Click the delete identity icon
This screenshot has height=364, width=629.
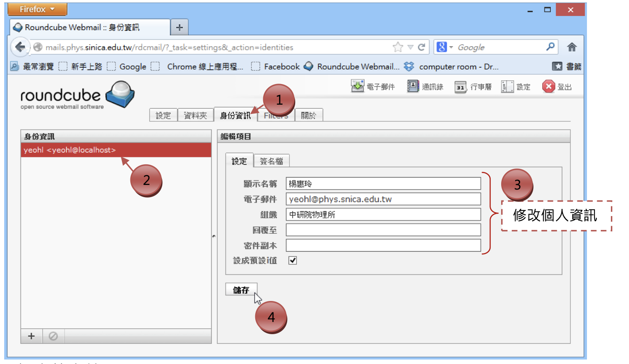[x=53, y=336]
